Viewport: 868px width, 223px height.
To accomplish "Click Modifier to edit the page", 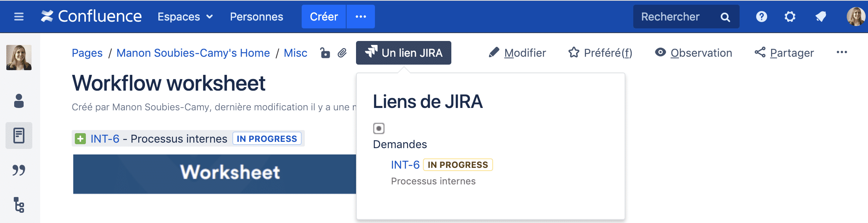I will (x=517, y=53).
